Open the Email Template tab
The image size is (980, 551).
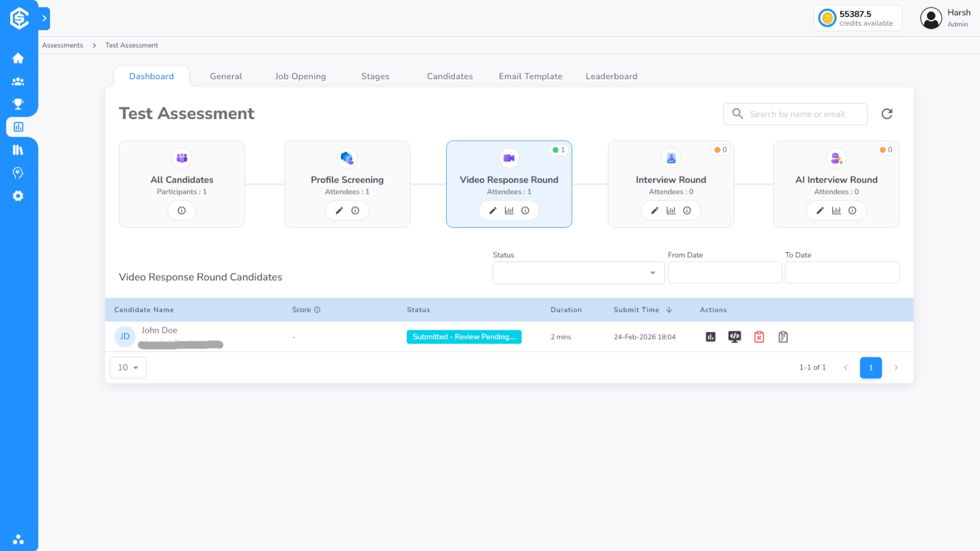click(530, 76)
